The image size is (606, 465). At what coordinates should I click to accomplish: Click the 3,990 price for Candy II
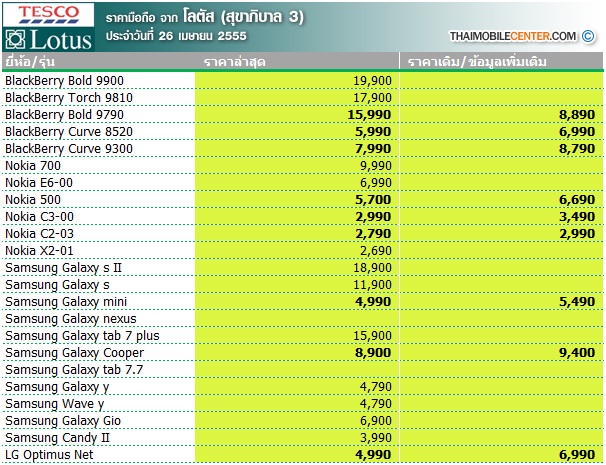(376, 438)
